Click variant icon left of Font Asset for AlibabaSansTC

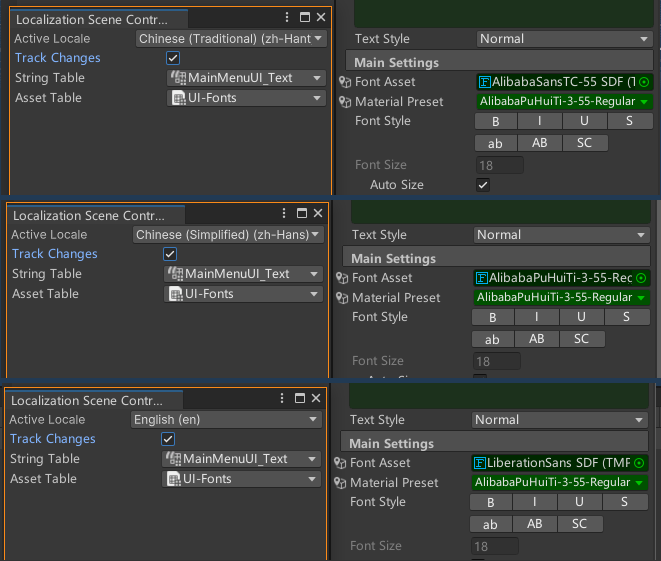(x=345, y=82)
